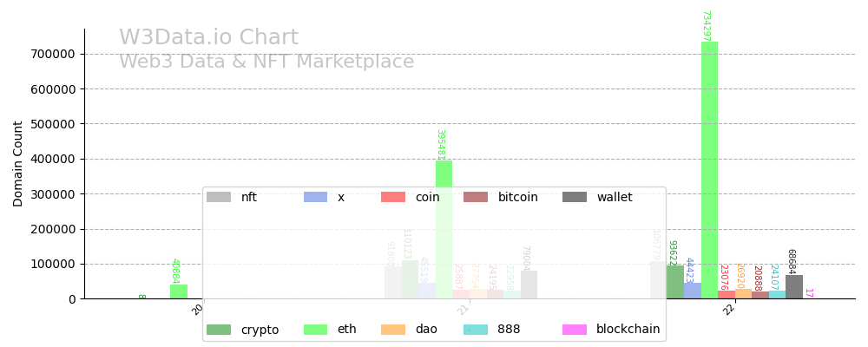Screen dimensions: 868x347
Task: Click the Domain Count axis label
Action: (18, 163)
